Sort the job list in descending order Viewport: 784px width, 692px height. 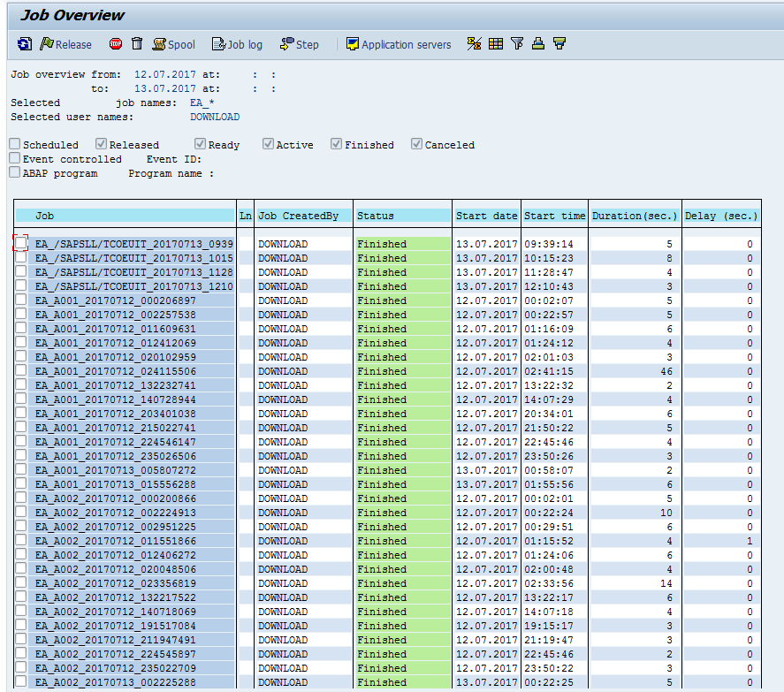pyautogui.click(x=559, y=43)
